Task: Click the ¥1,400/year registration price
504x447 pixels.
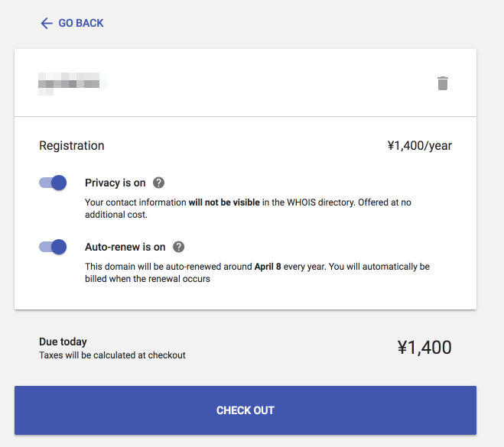Action: (x=419, y=145)
